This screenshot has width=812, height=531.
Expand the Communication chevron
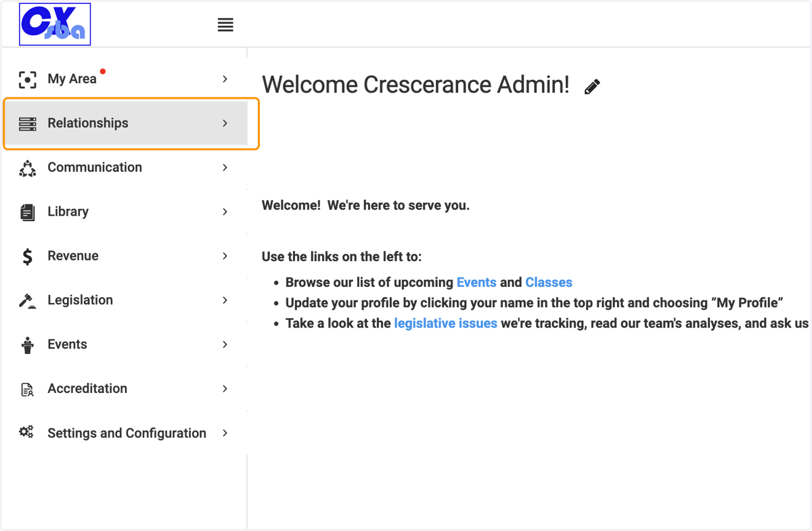click(x=225, y=167)
